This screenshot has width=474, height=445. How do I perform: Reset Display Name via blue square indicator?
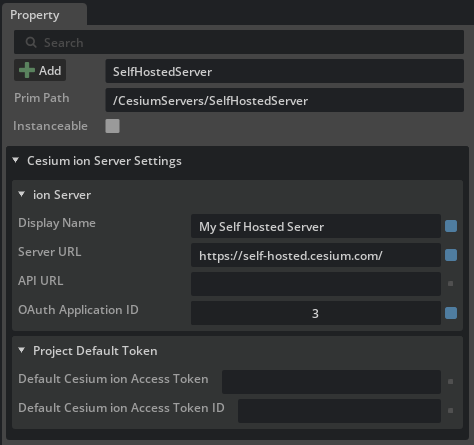[x=451, y=226]
